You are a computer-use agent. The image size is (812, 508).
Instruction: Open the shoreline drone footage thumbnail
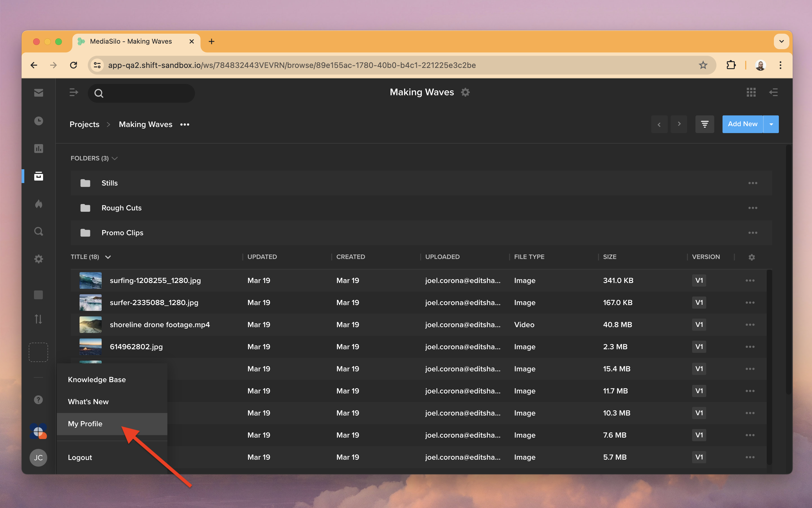[90, 325]
